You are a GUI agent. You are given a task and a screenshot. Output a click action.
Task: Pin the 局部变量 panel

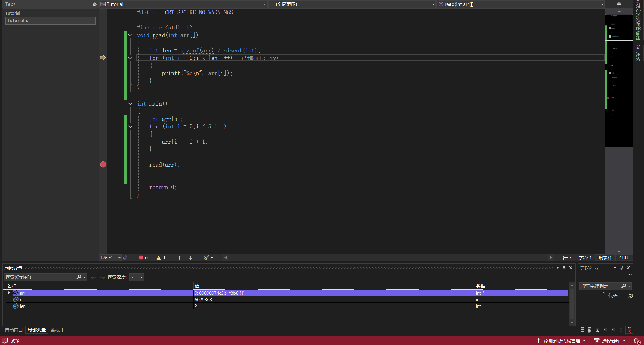(x=564, y=268)
